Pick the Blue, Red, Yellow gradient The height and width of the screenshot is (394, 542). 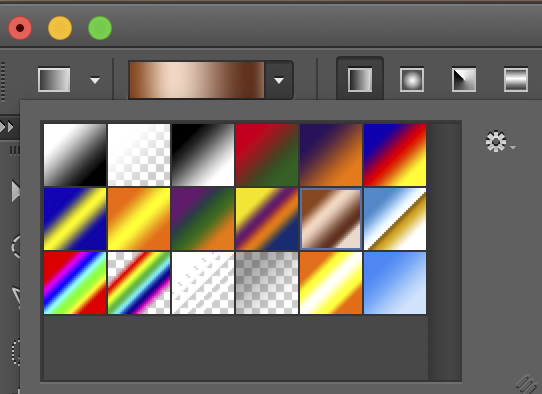tap(395, 155)
